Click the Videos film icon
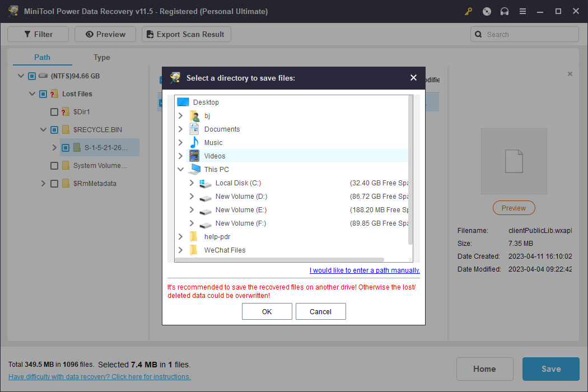The height and width of the screenshot is (392, 588). pos(194,156)
